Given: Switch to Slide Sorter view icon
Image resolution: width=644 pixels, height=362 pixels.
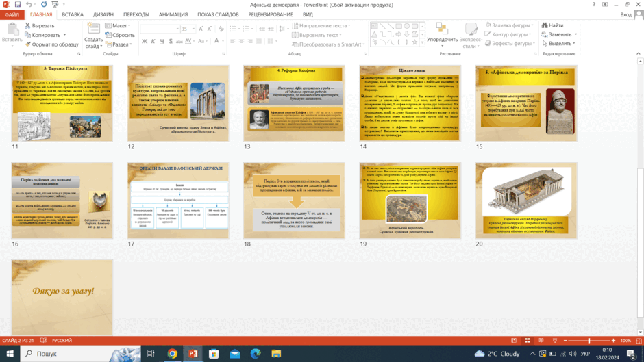Looking at the screenshot, I should [528, 341].
